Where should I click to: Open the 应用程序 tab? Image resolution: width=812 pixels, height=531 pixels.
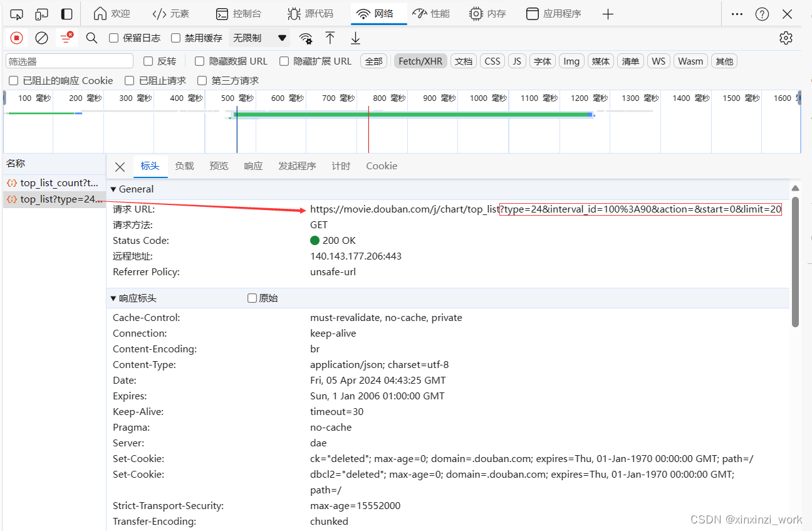tap(553, 14)
